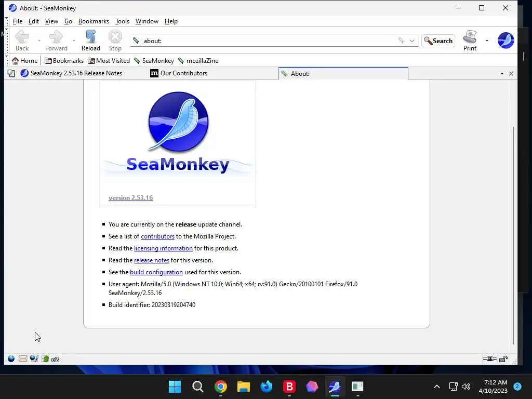Open the Bookmarks folder in personal toolbar

point(64,61)
